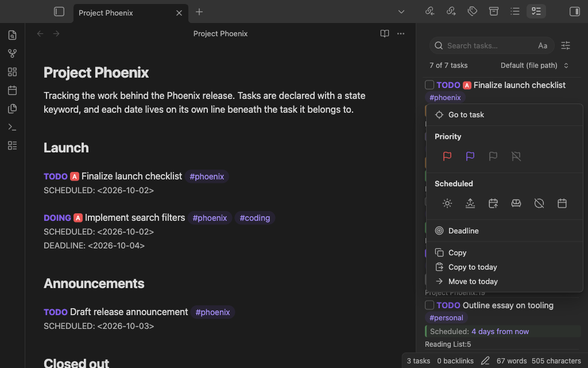The image size is (588, 368).
Task: Close the Project Phoenix tab
Action: (179, 13)
